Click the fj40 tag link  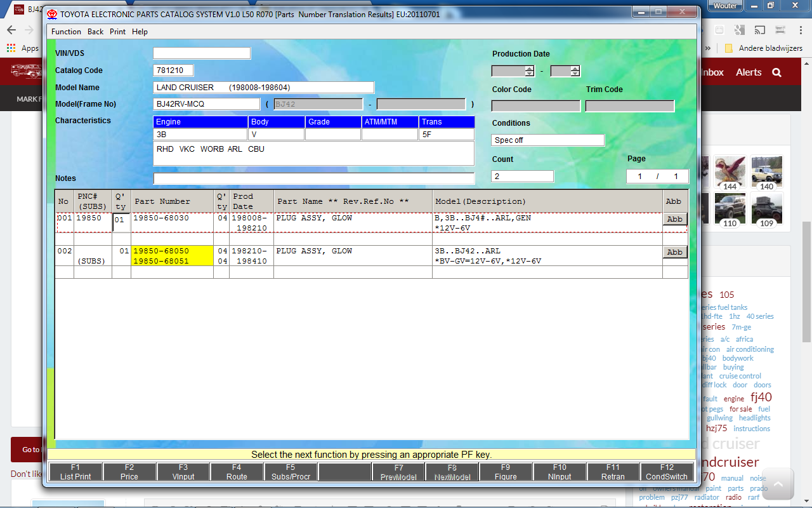[x=761, y=398]
